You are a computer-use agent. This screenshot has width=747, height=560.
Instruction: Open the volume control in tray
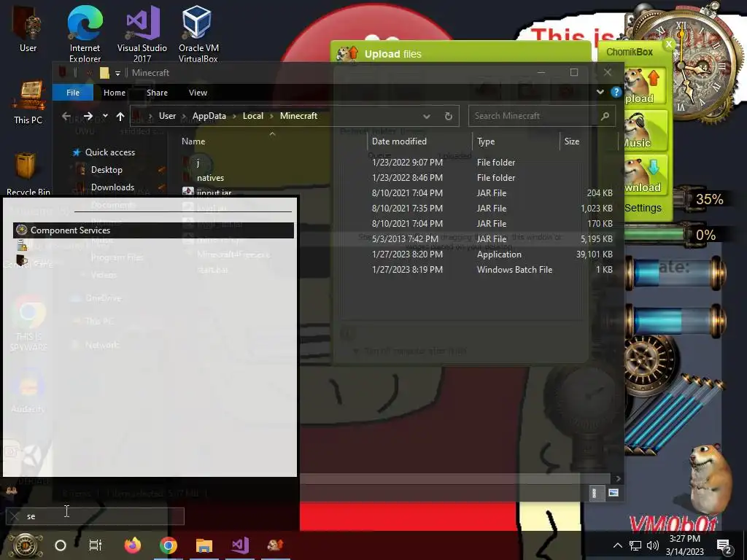click(653, 545)
